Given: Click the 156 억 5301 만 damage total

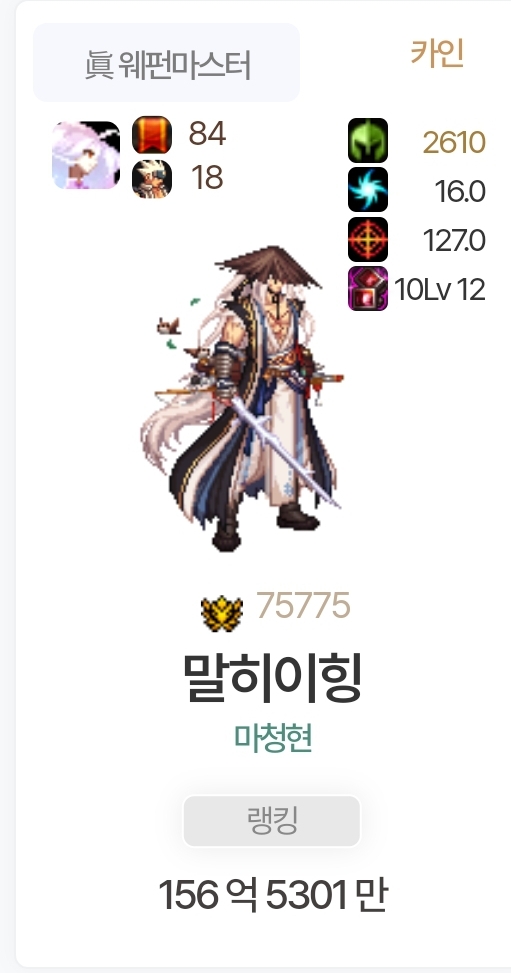Looking at the screenshot, I should tap(273, 895).
